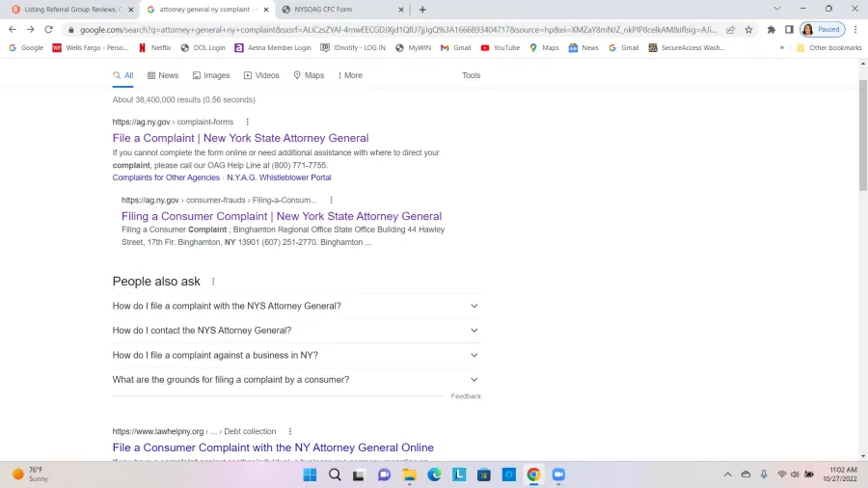
Task: Click the N.Y.A.G. Whistleblower Portal link
Action: tap(279, 177)
